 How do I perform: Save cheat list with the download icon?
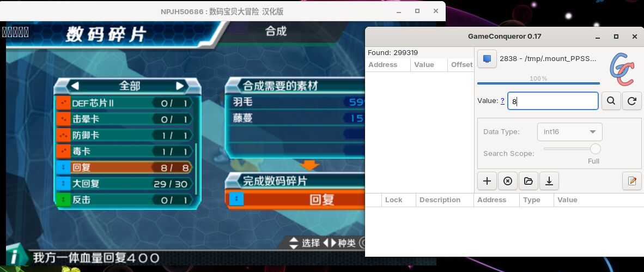pos(549,181)
